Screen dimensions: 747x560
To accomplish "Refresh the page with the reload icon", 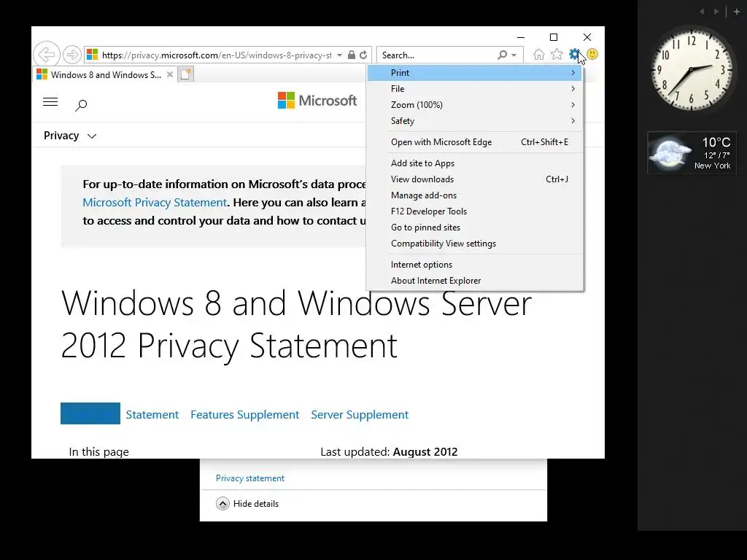I will (363, 55).
